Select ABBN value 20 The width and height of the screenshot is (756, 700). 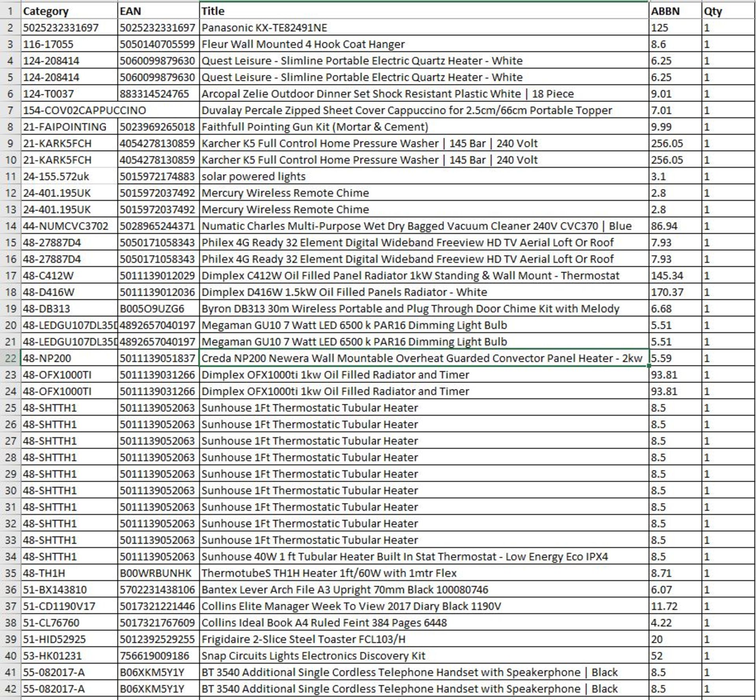(x=675, y=639)
